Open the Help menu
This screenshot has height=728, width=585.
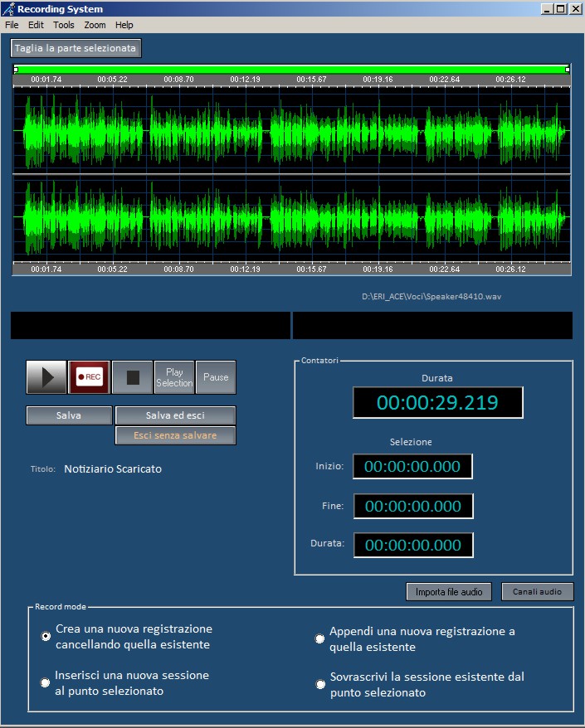[x=124, y=25]
